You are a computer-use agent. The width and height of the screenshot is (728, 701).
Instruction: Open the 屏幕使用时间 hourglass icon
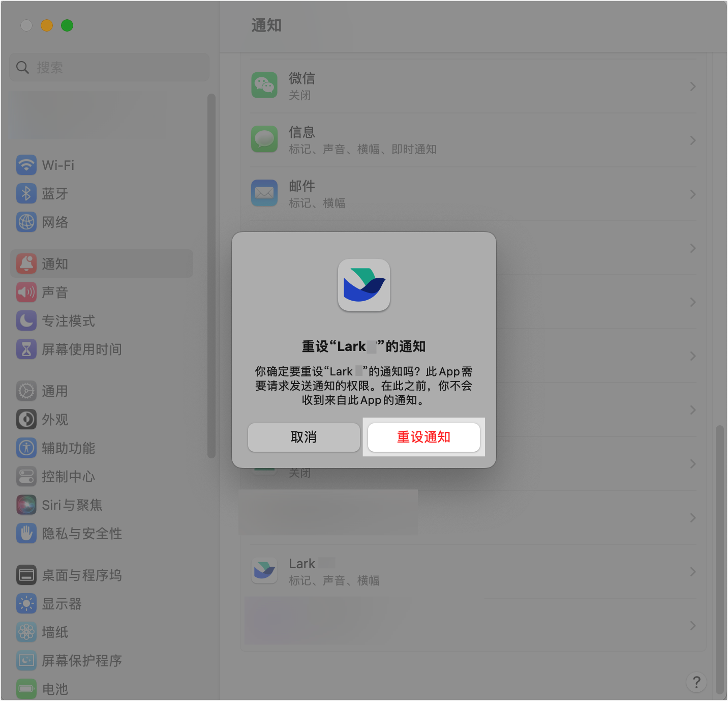point(26,349)
